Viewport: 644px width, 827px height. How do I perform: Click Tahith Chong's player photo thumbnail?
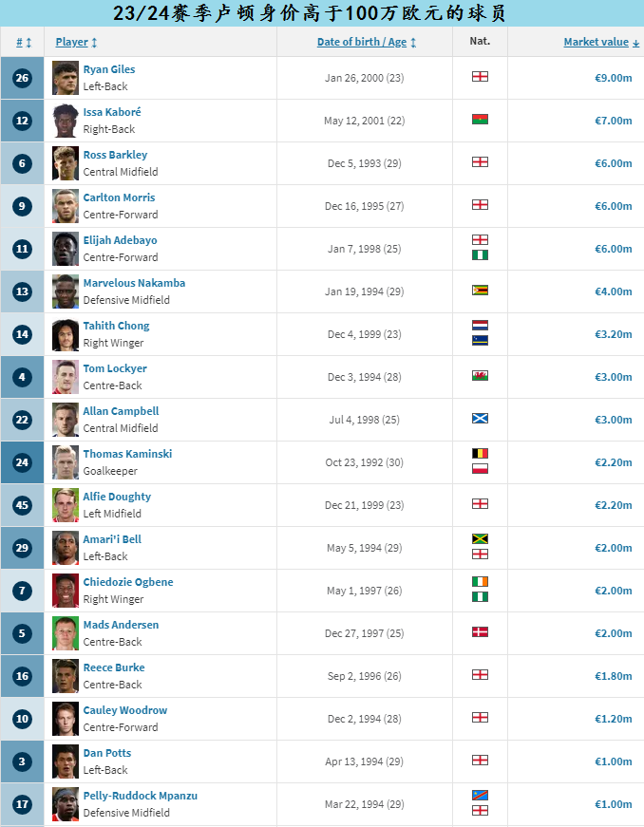(x=66, y=334)
